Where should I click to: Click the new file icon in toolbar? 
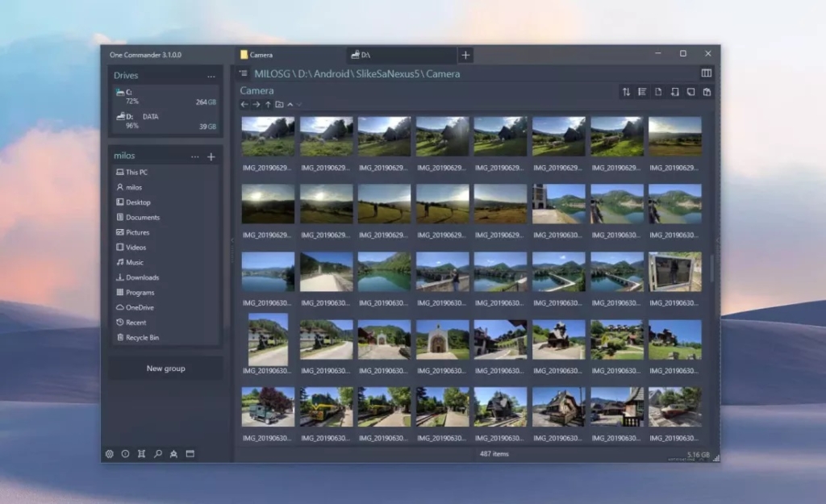658,92
